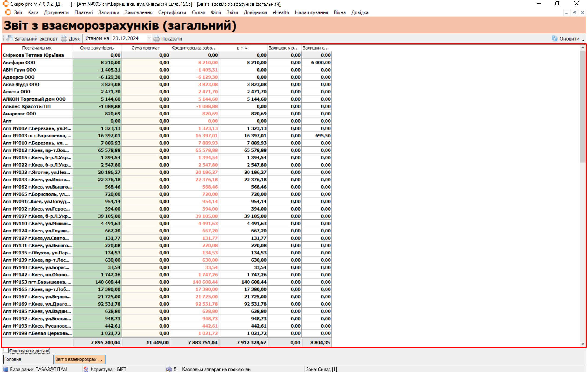Click the Оновити refresh icon
Image resolution: width=588 pixels, height=372 pixels.
(x=555, y=38)
